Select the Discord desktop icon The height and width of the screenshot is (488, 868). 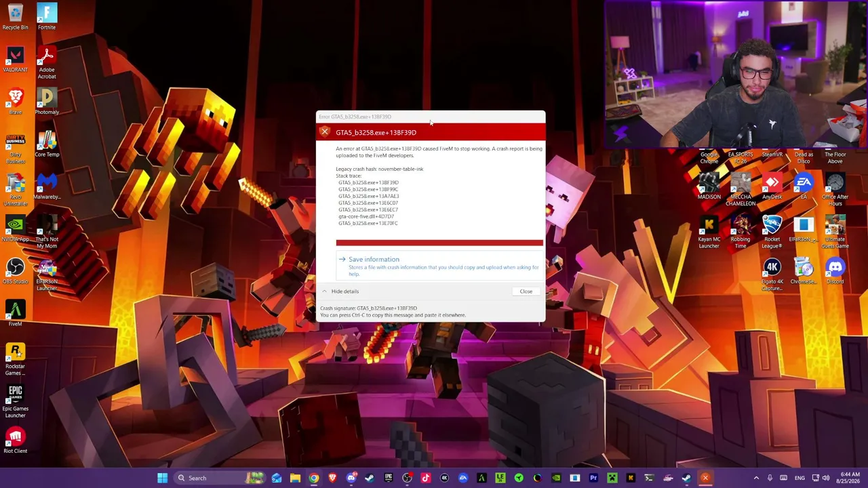coord(835,272)
